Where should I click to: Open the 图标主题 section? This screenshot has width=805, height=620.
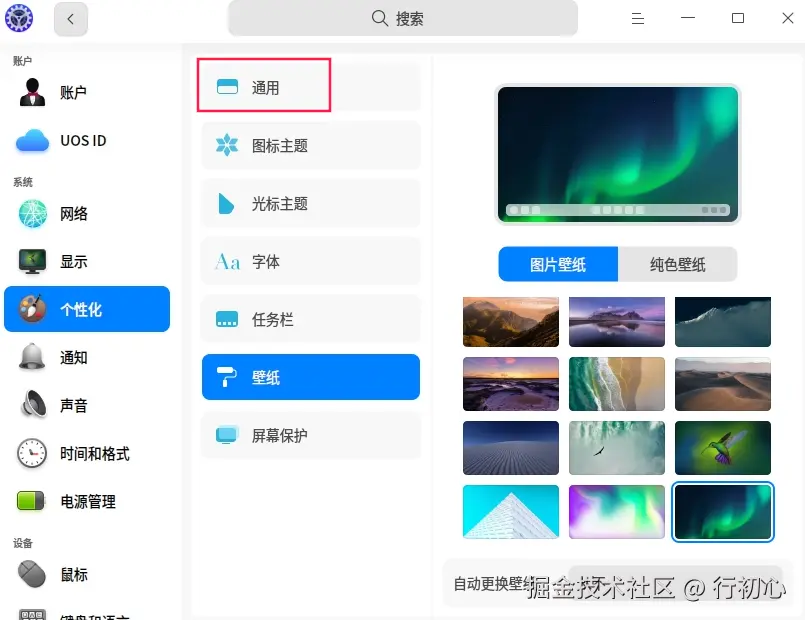tap(280, 145)
